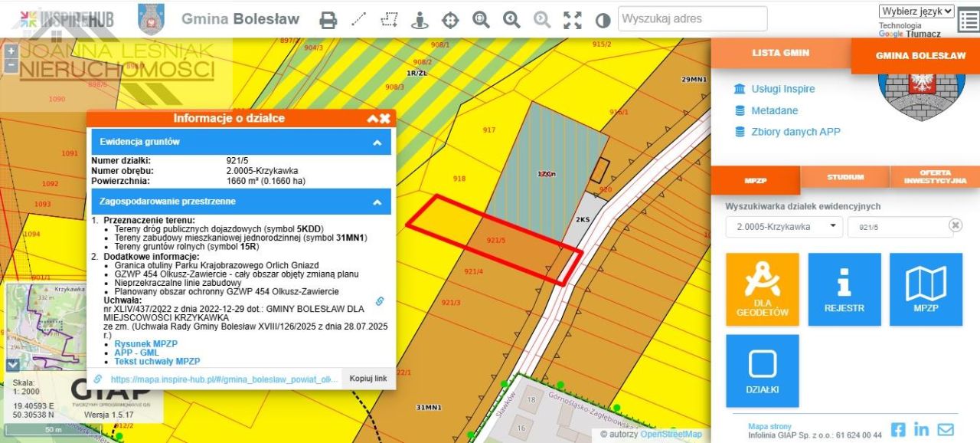Open the Tekst uchwały MPZP link
Image resolution: width=980 pixels, height=443 pixels.
[x=157, y=361]
